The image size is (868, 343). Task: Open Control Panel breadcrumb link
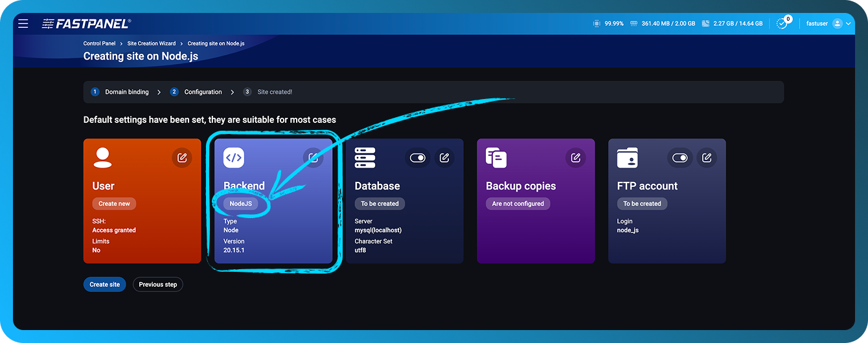tap(99, 43)
